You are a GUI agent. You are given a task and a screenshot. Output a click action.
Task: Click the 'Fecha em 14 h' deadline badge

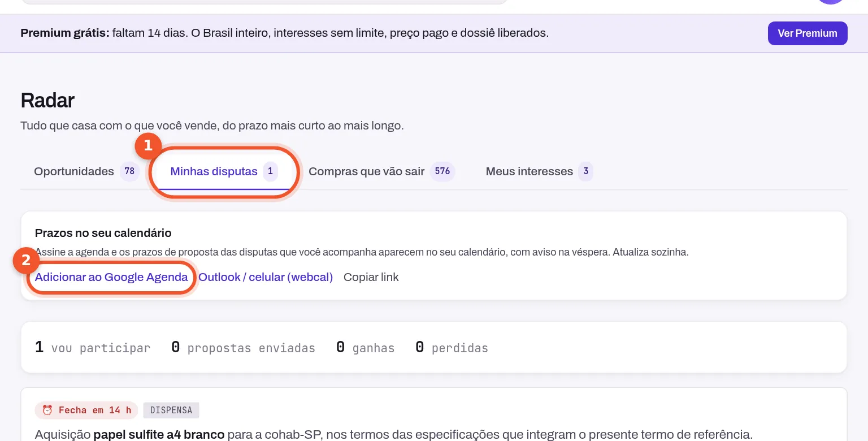pos(87,410)
